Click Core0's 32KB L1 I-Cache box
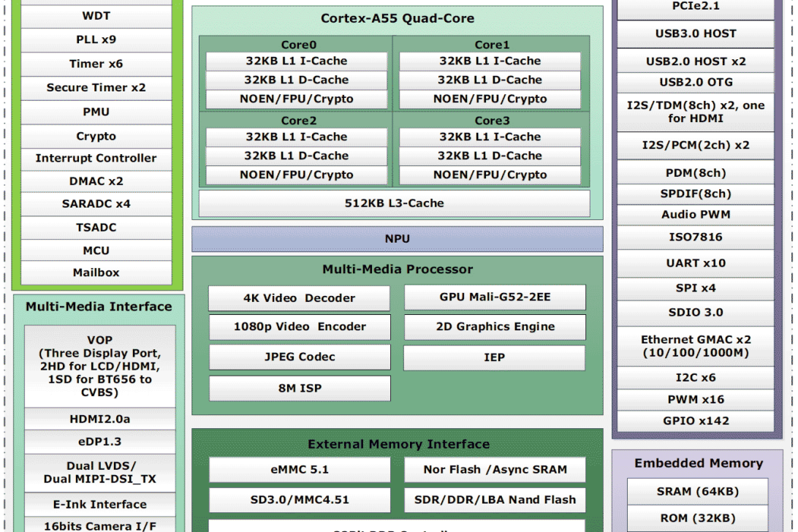This screenshot has width=798, height=532. (x=296, y=61)
